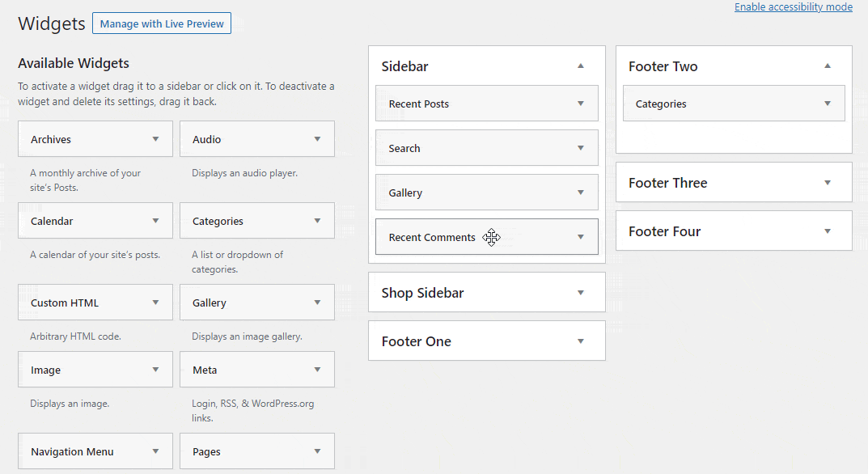Collapse the Footer Two panel
This screenshot has height=474, width=868.
point(828,66)
